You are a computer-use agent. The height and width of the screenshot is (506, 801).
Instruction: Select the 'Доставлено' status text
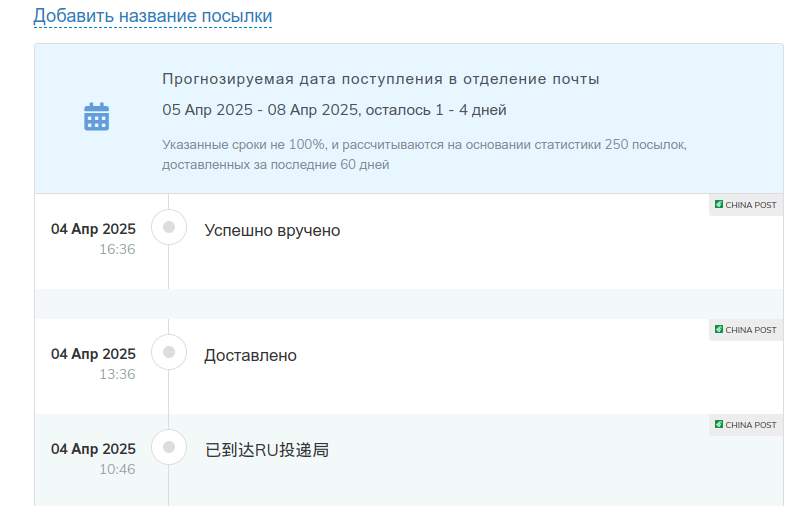point(250,355)
